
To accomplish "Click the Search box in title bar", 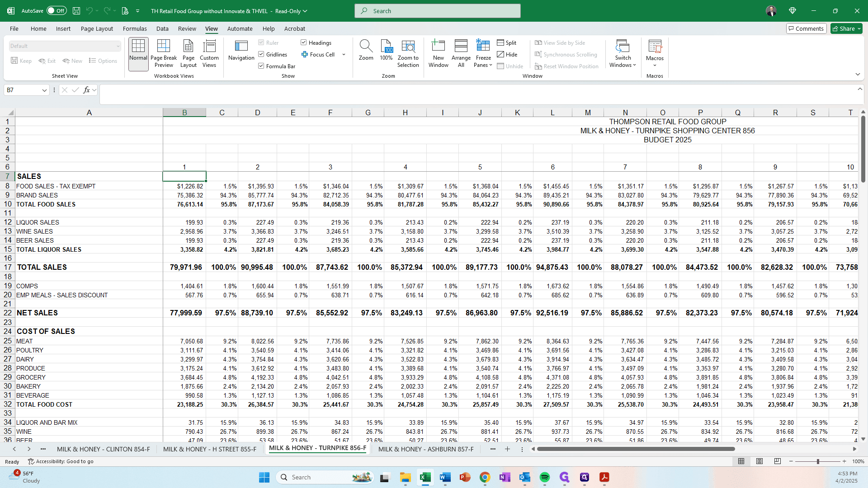I will 438,11.
